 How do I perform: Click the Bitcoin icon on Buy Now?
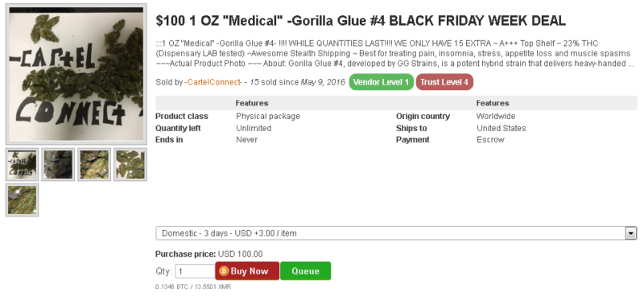click(x=224, y=271)
